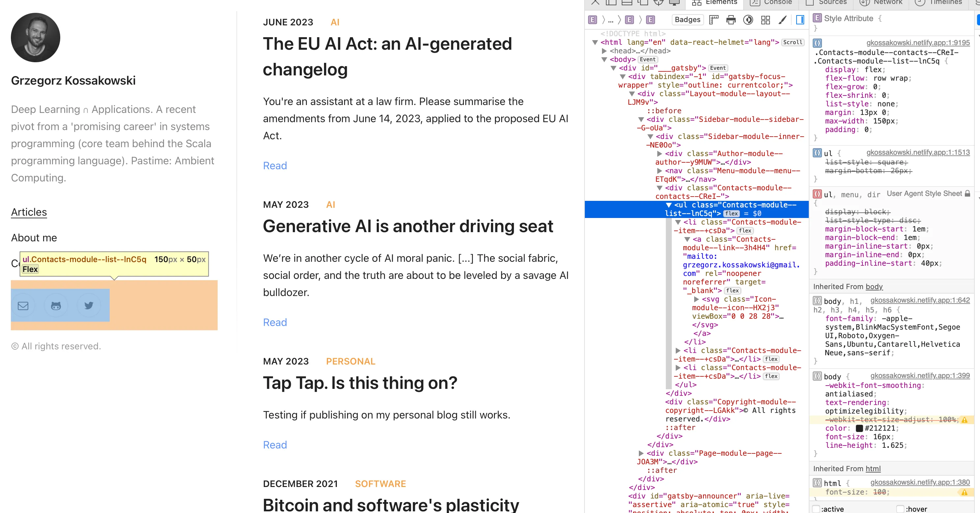Toggle print media styles printer icon
980x513 pixels.
(x=731, y=19)
